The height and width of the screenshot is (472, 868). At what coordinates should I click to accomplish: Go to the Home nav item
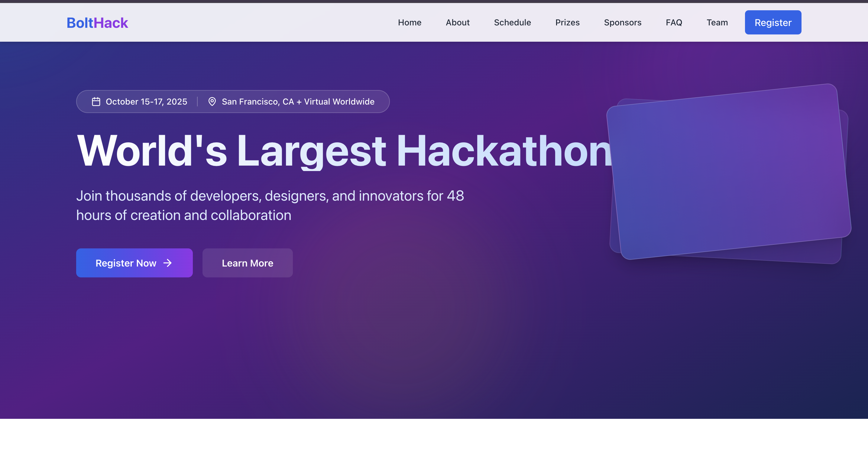[410, 23]
